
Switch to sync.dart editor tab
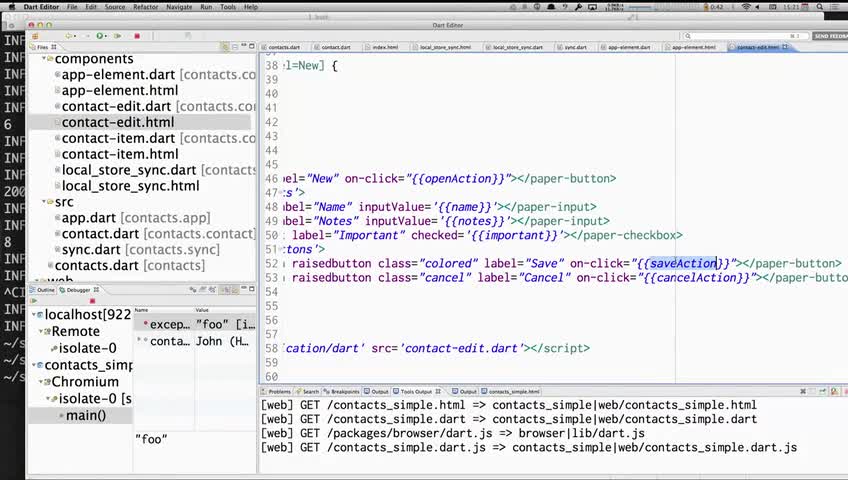(x=573, y=48)
